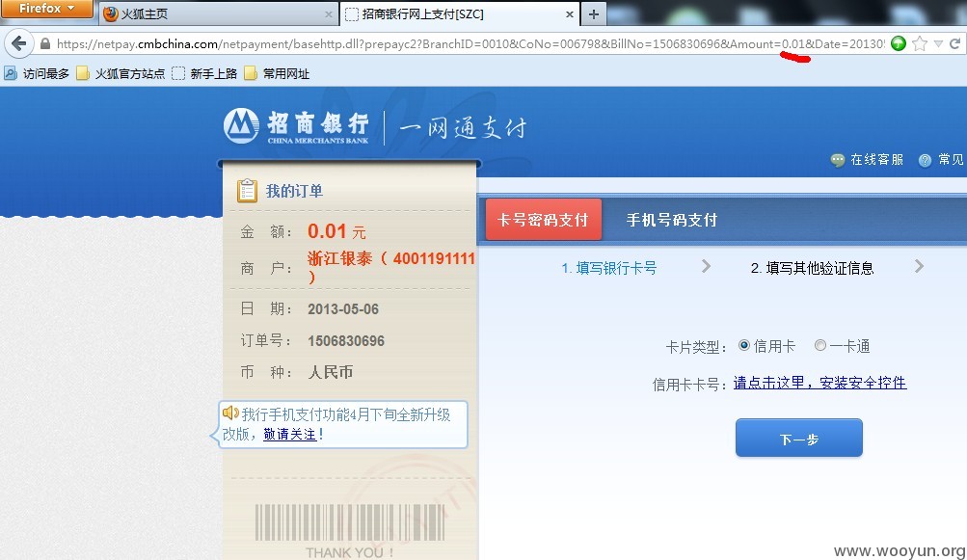Screen dimensions: 967x560
Task: Click the chevron after 填写银行卡号
Action: pyautogui.click(x=706, y=266)
